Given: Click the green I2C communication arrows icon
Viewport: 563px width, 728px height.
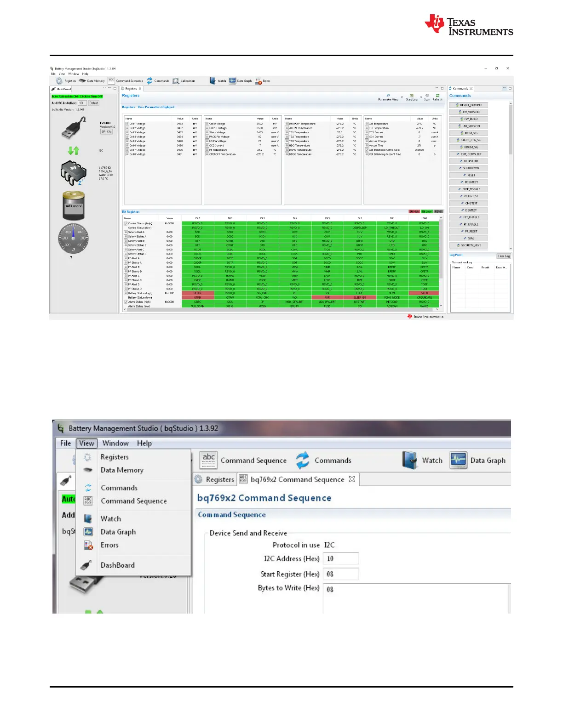Looking at the screenshot, I should tap(74, 150).
